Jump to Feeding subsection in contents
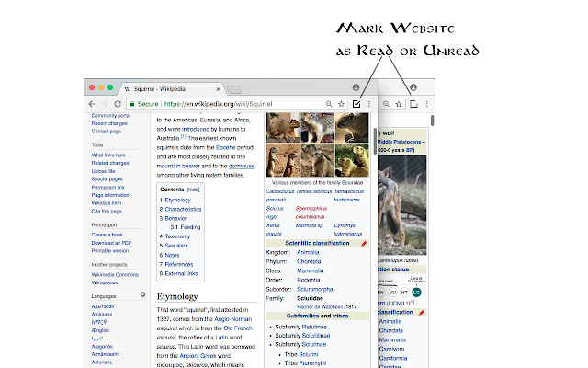 [190, 227]
